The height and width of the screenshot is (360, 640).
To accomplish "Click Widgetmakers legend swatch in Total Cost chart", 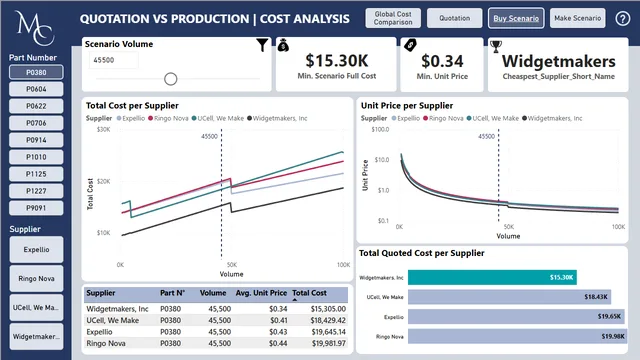I will [249, 118].
